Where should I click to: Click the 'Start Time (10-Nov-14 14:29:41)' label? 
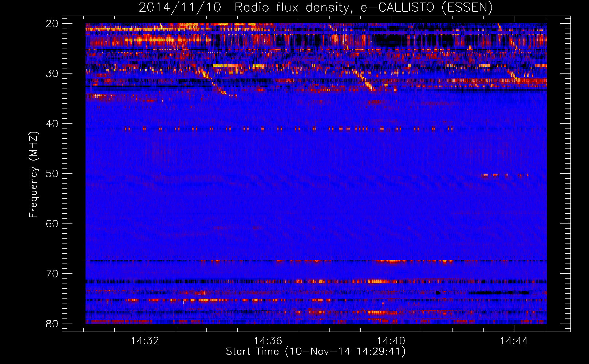coord(316,352)
